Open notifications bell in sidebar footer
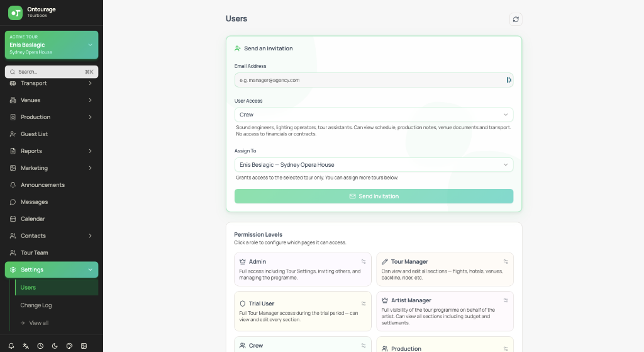 11,346
